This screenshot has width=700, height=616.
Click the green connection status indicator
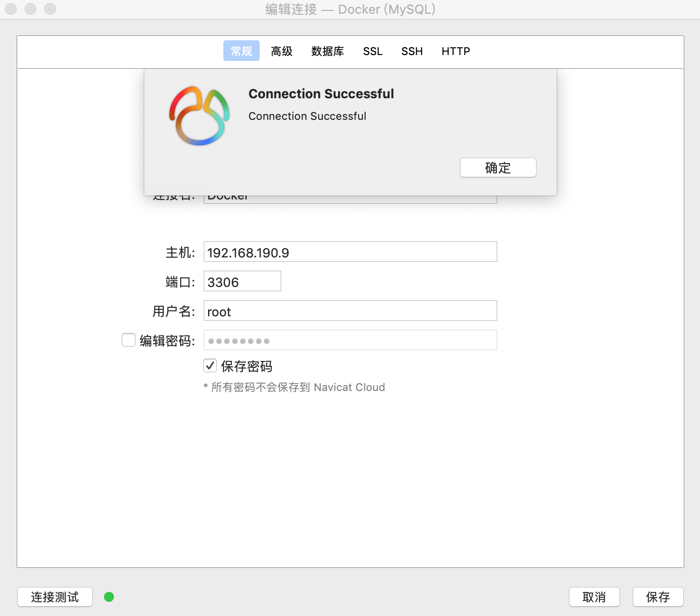click(x=109, y=597)
